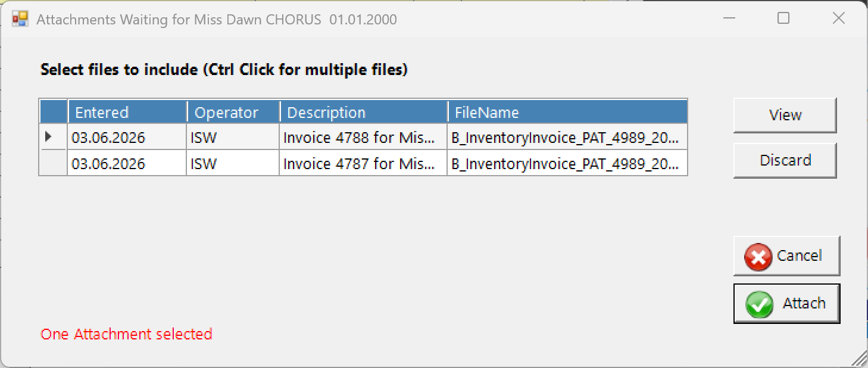868x368 pixels.
Task: Click the green checkmark icon on Attach
Action: [760, 305]
